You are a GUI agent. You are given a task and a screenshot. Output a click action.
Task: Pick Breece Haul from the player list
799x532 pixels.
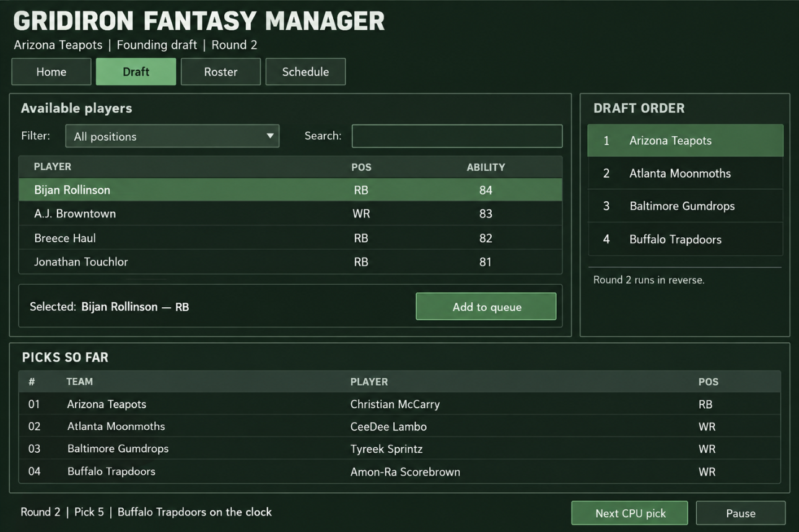pos(290,238)
